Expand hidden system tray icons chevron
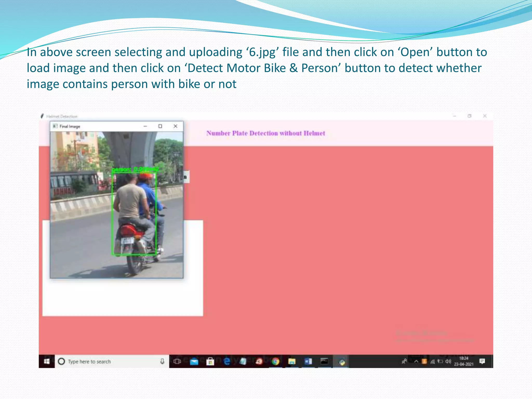The width and height of the screenshot is (532, 399). 416,361
